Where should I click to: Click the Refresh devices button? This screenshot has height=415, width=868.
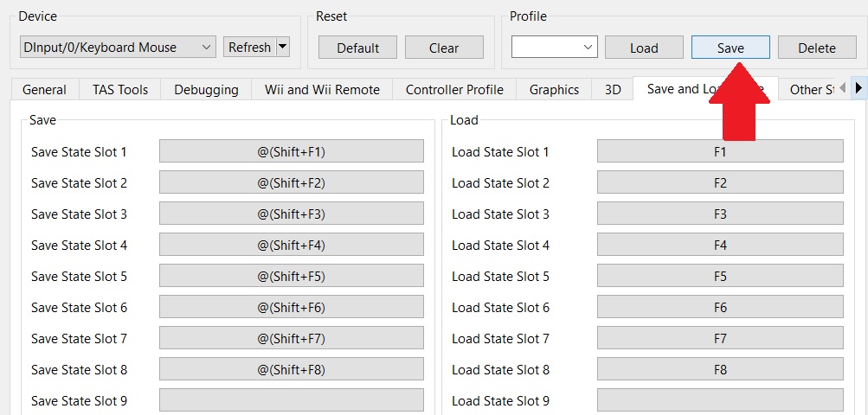(249, 48)
